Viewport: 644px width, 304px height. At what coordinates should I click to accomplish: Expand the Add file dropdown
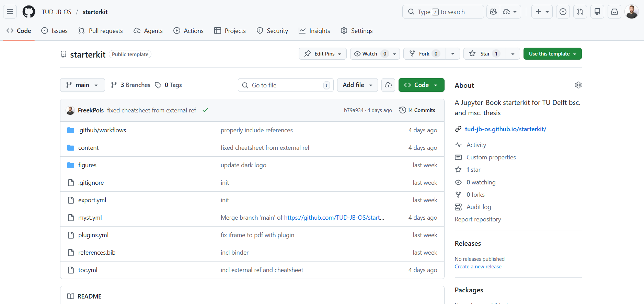[x=357, y=85]
